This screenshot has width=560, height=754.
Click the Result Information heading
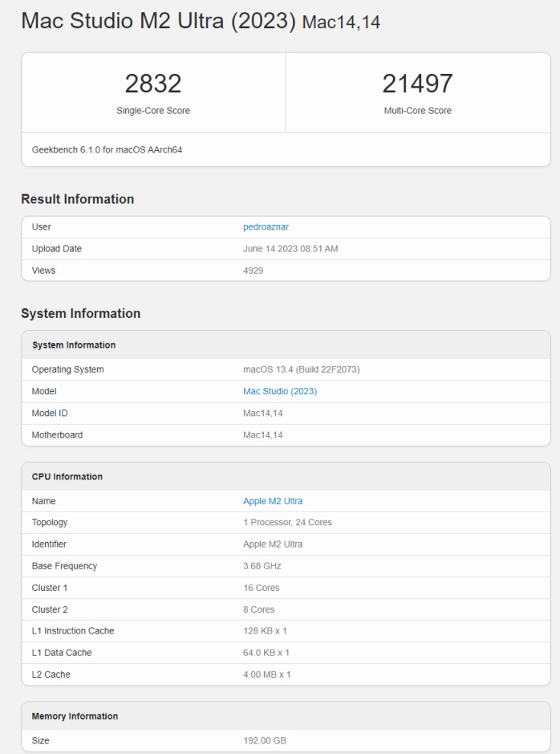pyautogui.click(x=78, y=199)
